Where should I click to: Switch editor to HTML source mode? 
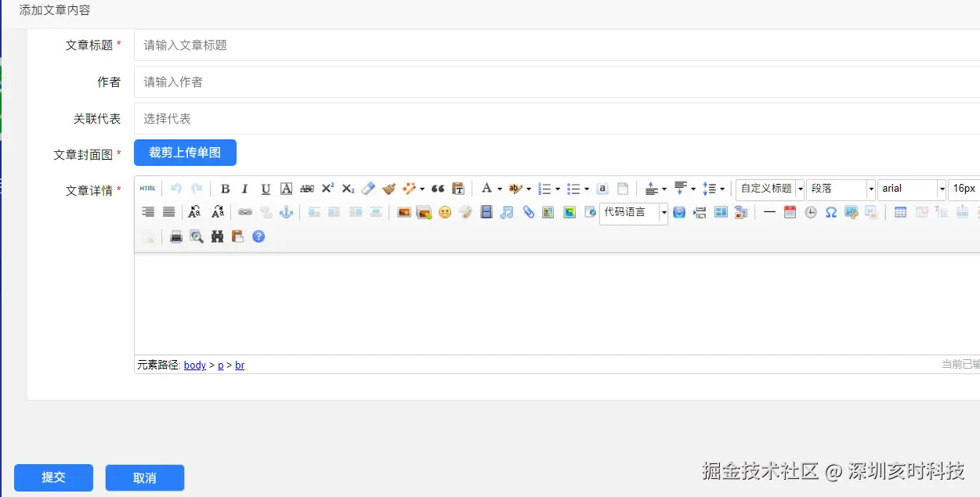click(x=147, y=189)
